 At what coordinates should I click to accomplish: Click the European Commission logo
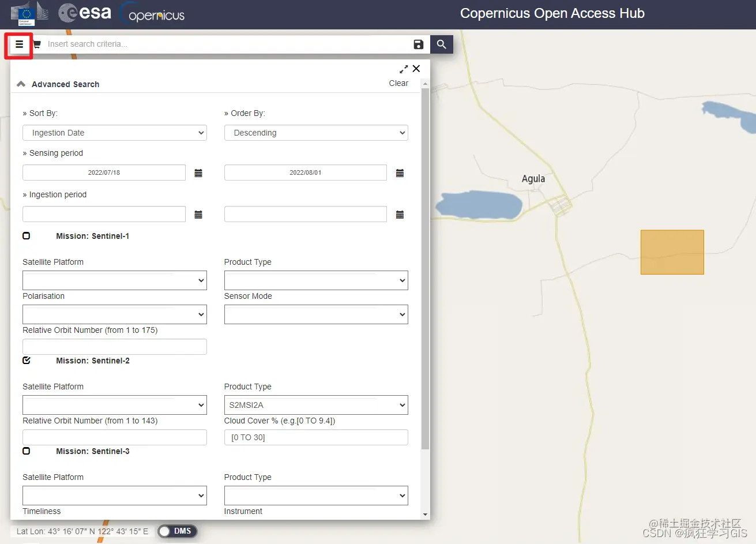pyautogui.click(x=29, y=13)
